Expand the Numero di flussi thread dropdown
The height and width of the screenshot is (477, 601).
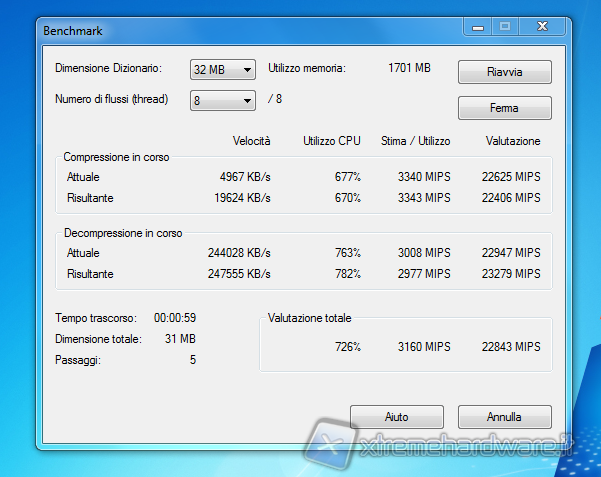coord(223,100)
